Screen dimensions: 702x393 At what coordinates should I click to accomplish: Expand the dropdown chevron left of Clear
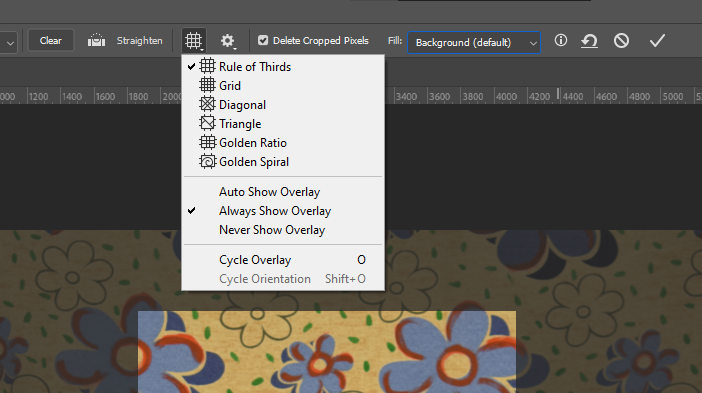(x=10, y=43)
